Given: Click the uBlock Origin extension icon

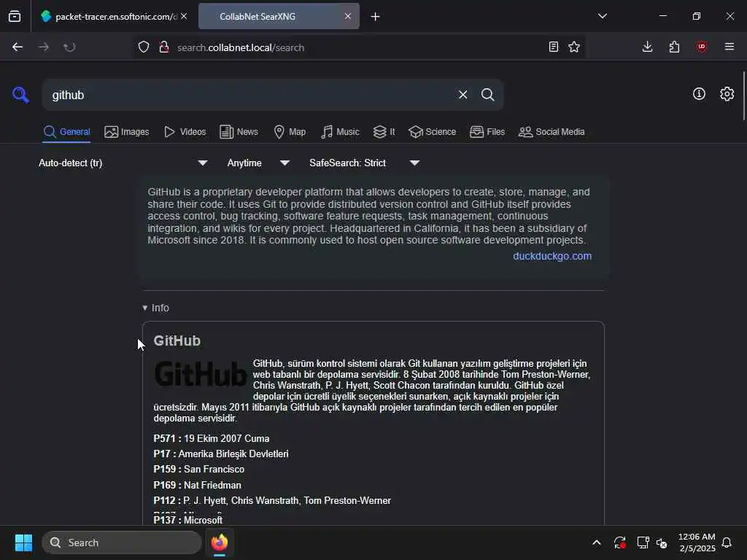Looking at the screenshot, I should click(x=701, y=47).
